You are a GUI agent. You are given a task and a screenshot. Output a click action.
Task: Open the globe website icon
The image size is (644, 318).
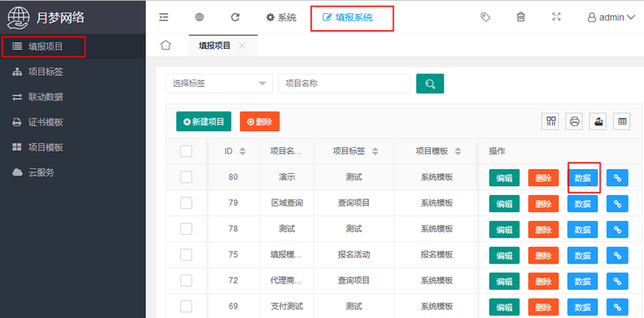tap(199, 17)
